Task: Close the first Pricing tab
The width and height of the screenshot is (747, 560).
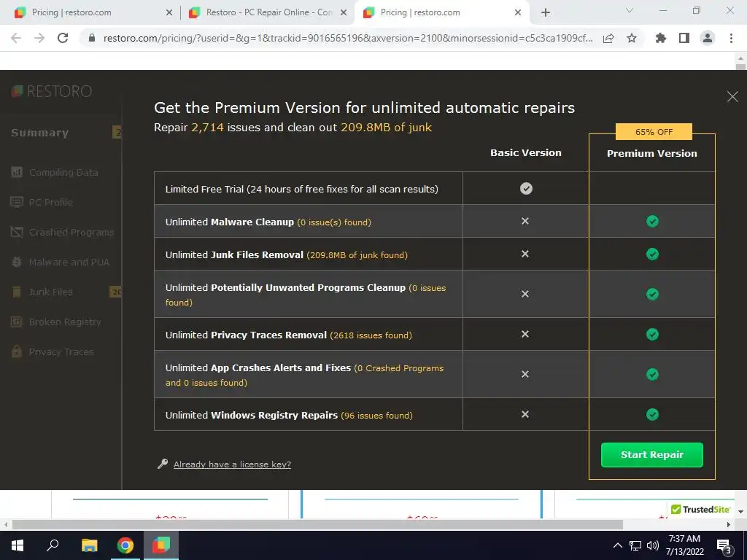Action: (x=169, y=12)
